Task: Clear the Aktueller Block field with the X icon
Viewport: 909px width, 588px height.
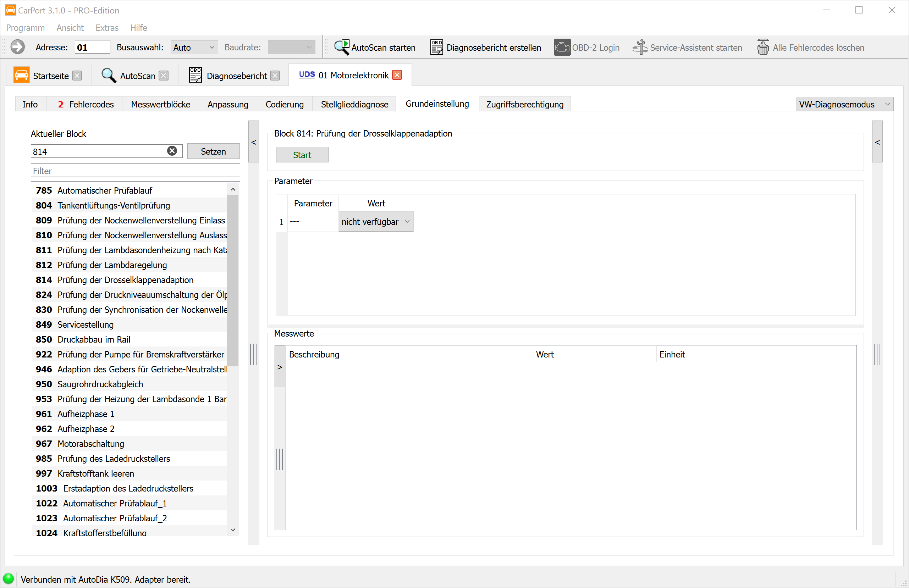Action: [172, 151]
